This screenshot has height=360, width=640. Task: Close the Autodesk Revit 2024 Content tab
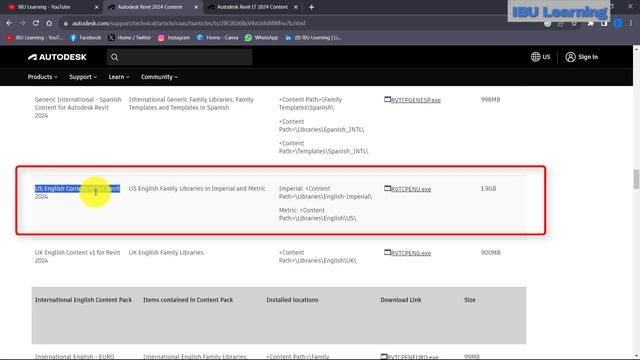(x=196, y=7)
